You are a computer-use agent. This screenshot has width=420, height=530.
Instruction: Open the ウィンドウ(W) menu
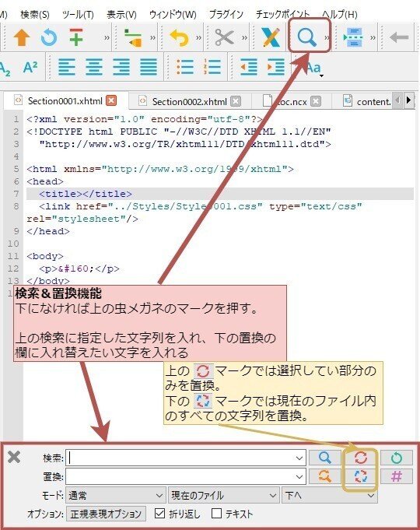coord(173,15)
